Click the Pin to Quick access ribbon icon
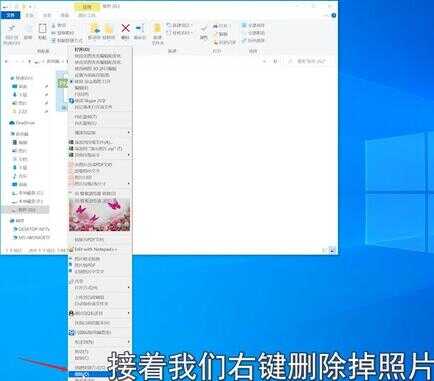This screenshot has width=434, height=381. coord(11,29)
